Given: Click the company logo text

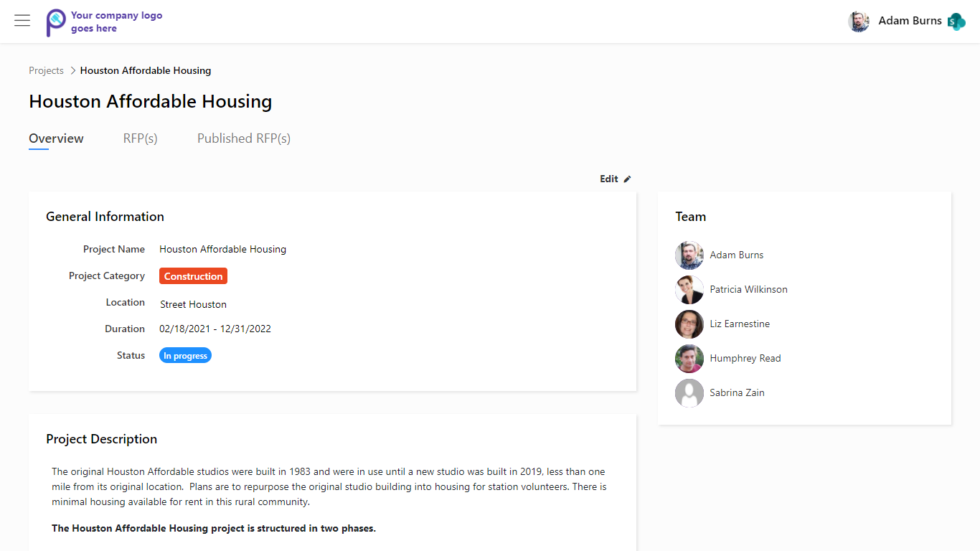Looking at the screenshot, I should 116,22.
